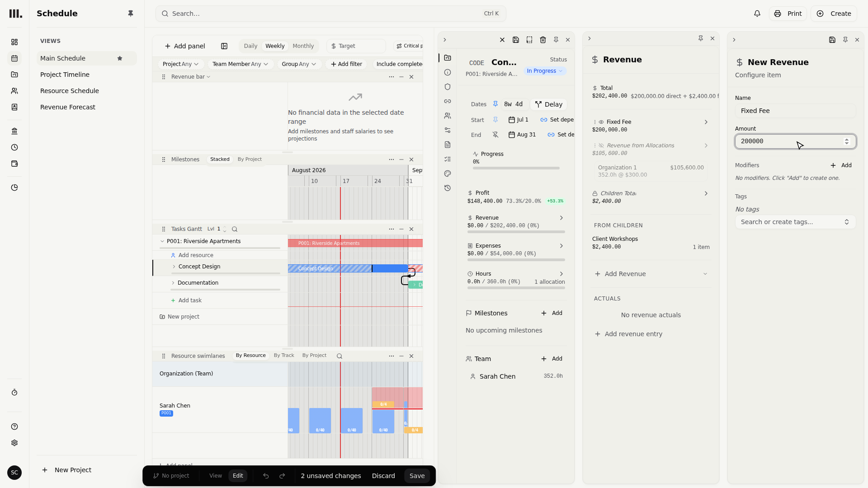
Task: Toggle the Dates pin in task panel
Action: click(495, 104)
